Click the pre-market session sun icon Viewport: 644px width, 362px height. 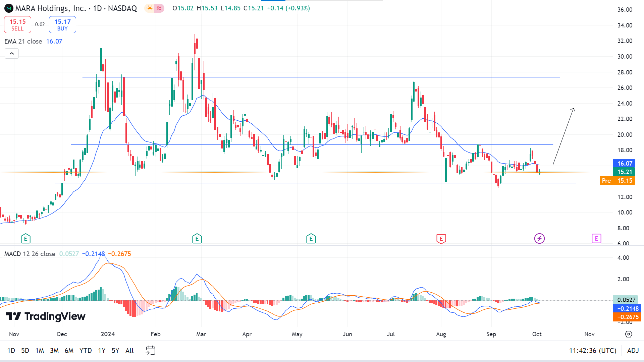coord(150,8)
